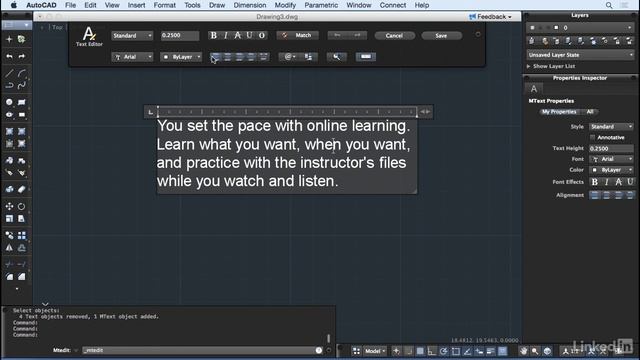
Task: Cancel the text edit
Action: pos(394,36)
